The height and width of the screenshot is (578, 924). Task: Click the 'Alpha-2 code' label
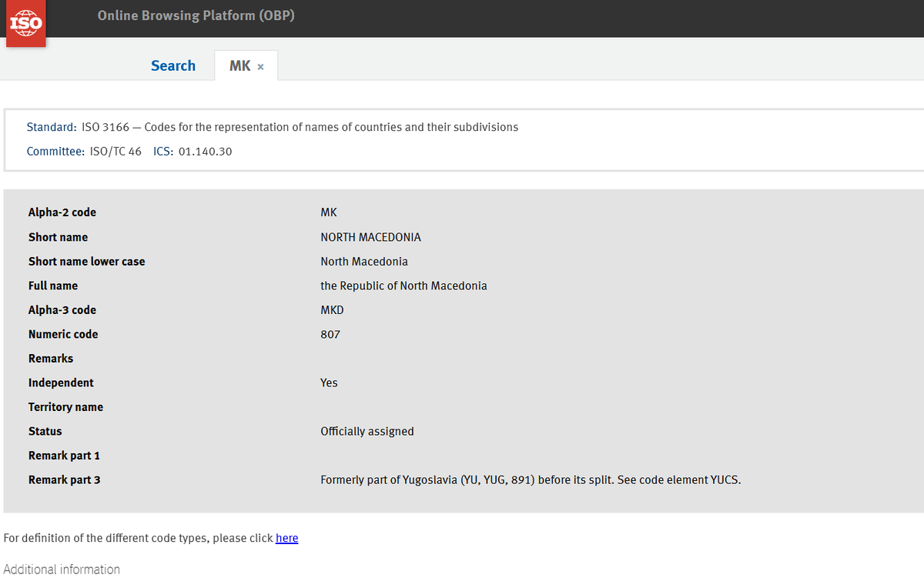[62, 212]
